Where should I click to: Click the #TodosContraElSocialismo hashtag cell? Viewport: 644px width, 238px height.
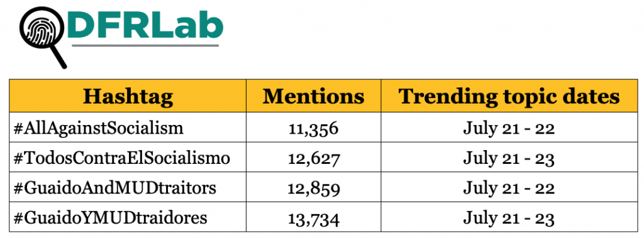[x=128, y=157]
